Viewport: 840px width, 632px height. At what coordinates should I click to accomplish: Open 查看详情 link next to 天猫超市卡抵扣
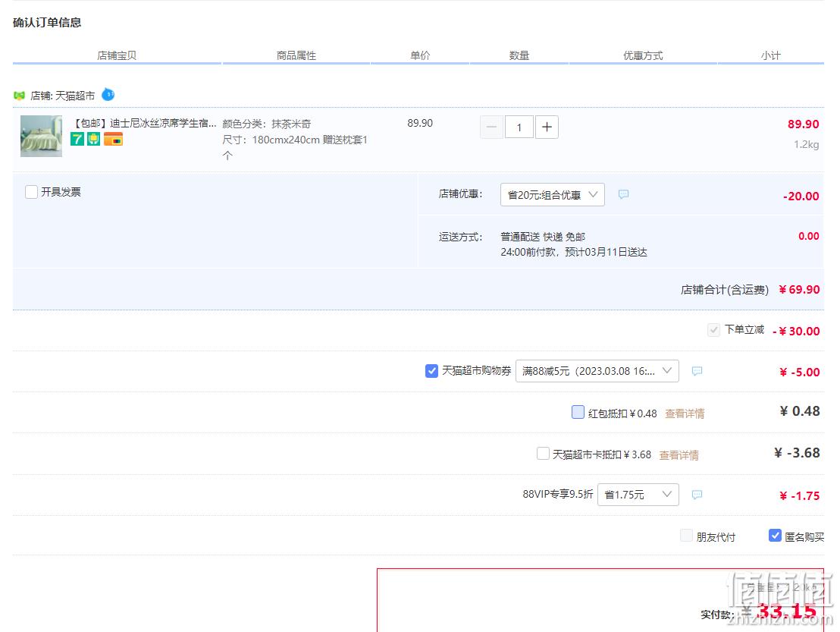(x=679, y=455)
